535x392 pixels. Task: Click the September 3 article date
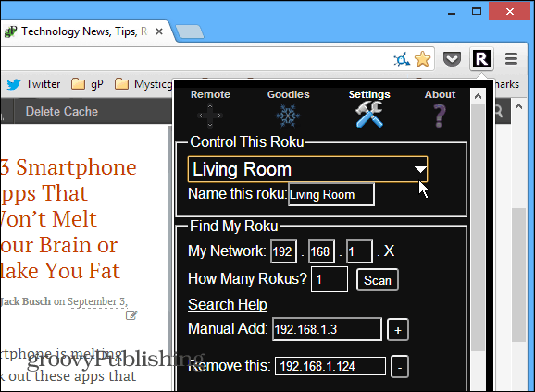(97, 301)
